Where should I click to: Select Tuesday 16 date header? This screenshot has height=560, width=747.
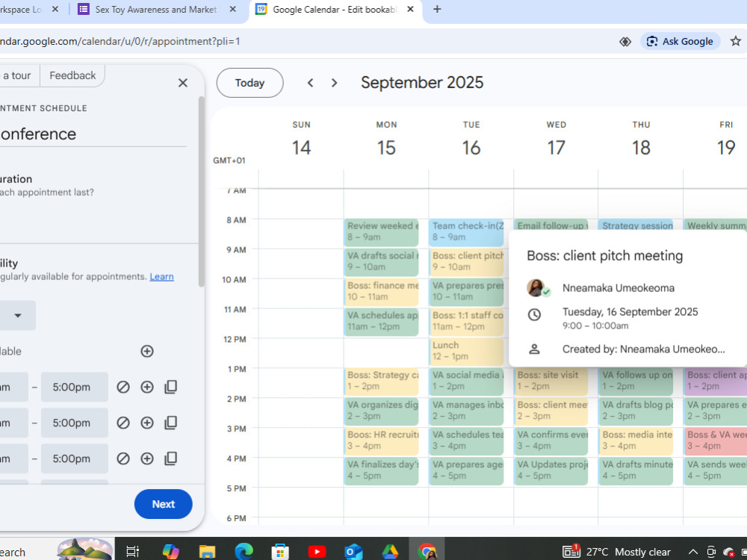pos(471,147)
